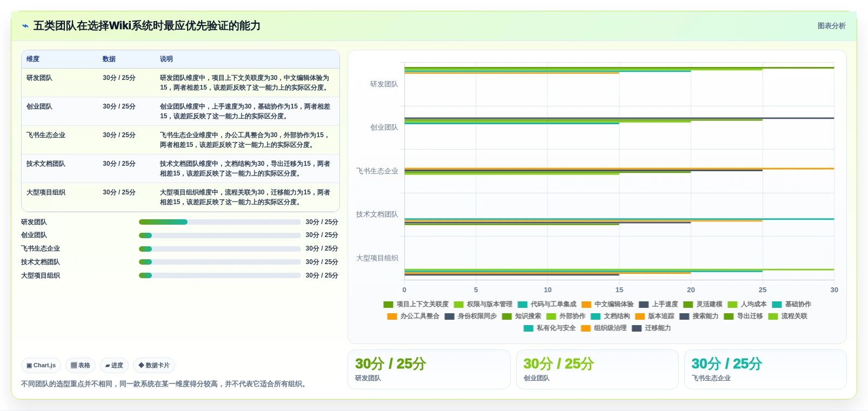Open the 创业团队 stat card
This screenshot has height=411, width=868.
[597, 369]
